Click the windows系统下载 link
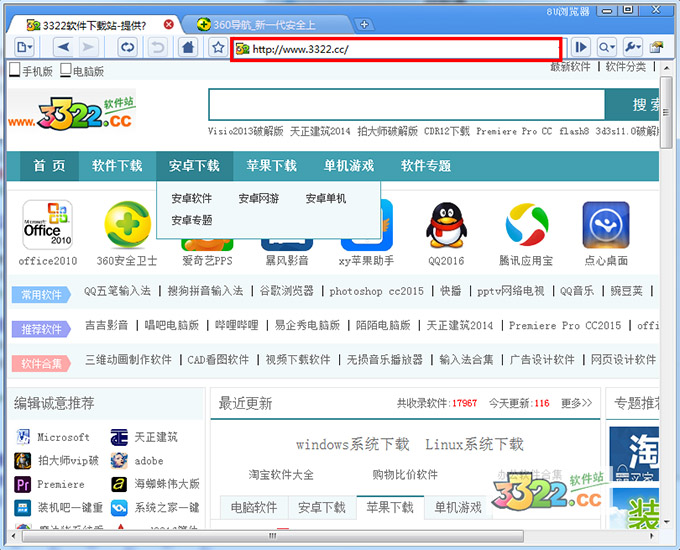 click(x=353, y=444)
